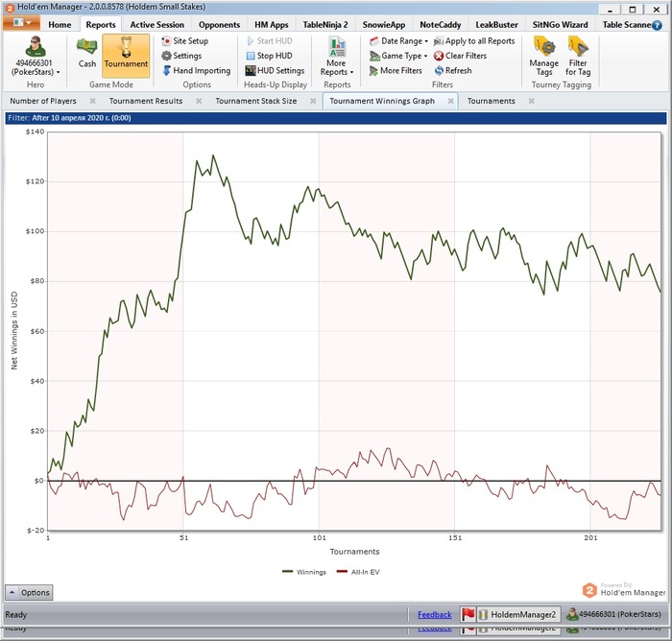Switch to Tournament Results report tab
The image size is (672, 641).
click(x=146, y=101)
